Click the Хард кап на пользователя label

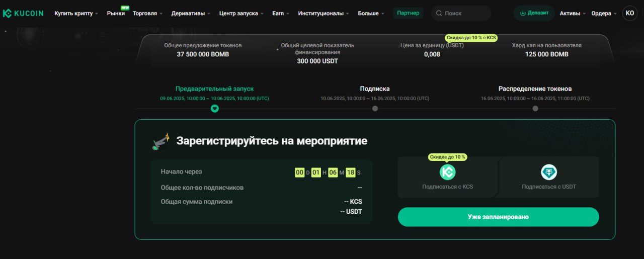(x=547, y=45)
